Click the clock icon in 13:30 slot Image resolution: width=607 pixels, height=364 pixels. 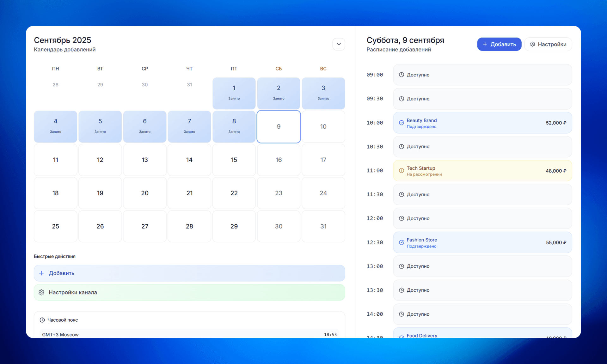click(x=401, y=290)
